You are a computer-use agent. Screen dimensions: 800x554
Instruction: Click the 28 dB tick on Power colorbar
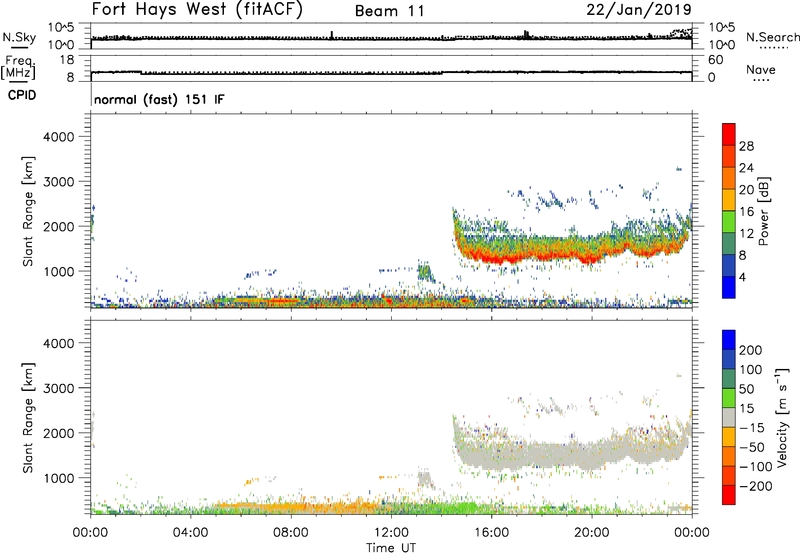coord(746,146)
